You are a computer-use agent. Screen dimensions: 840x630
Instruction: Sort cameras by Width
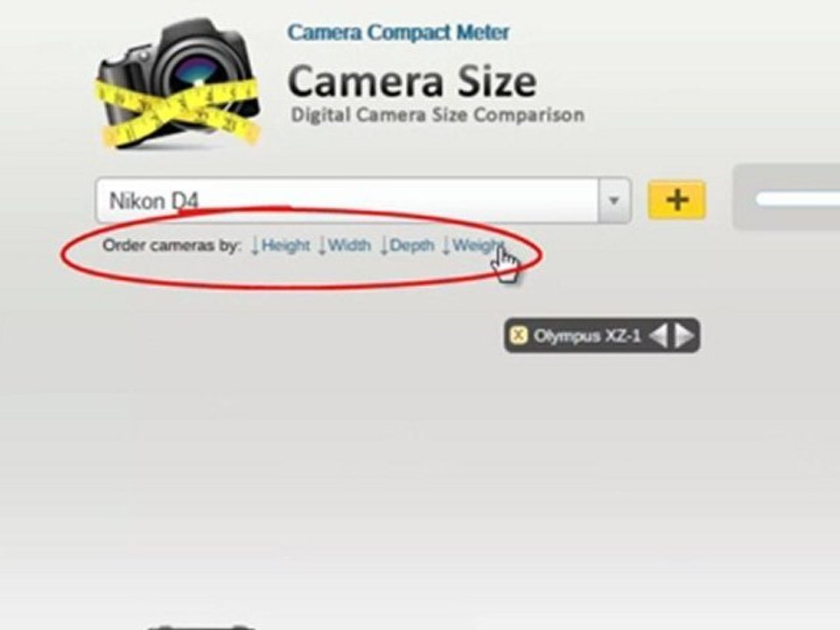(x=345, y=245)
